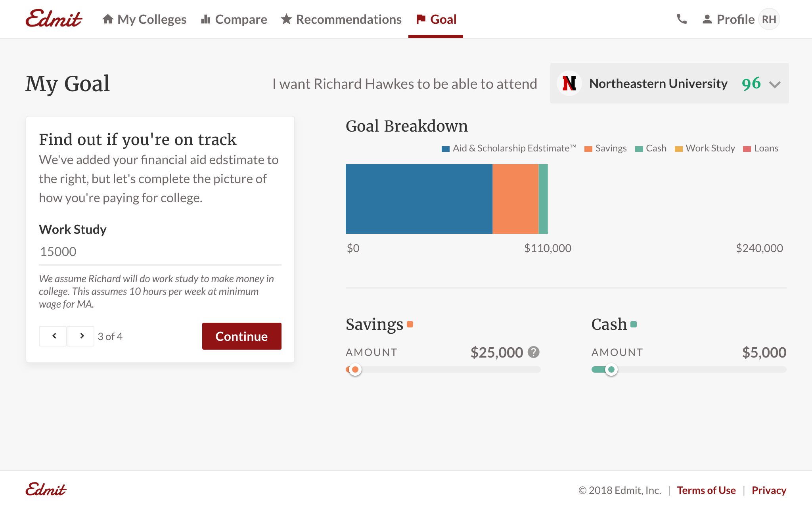Click the Edmit logo in header
The width and height of the screenshot is (812, 509).
[x=54, y=19]
